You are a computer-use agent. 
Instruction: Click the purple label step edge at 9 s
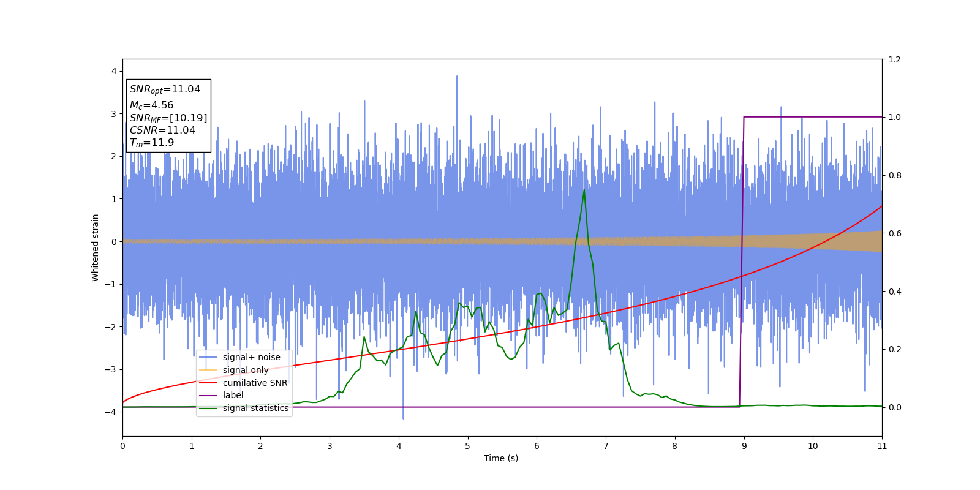(x=742, y=262)
